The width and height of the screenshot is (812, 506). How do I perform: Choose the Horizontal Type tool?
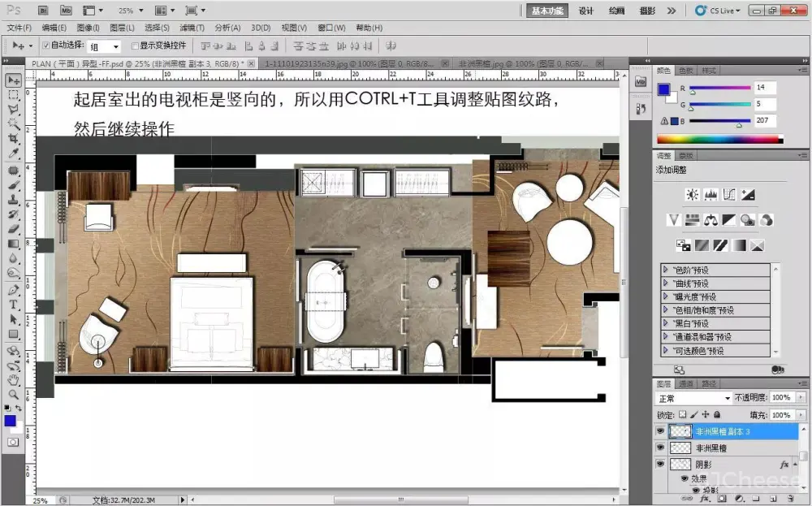(14, 305)
